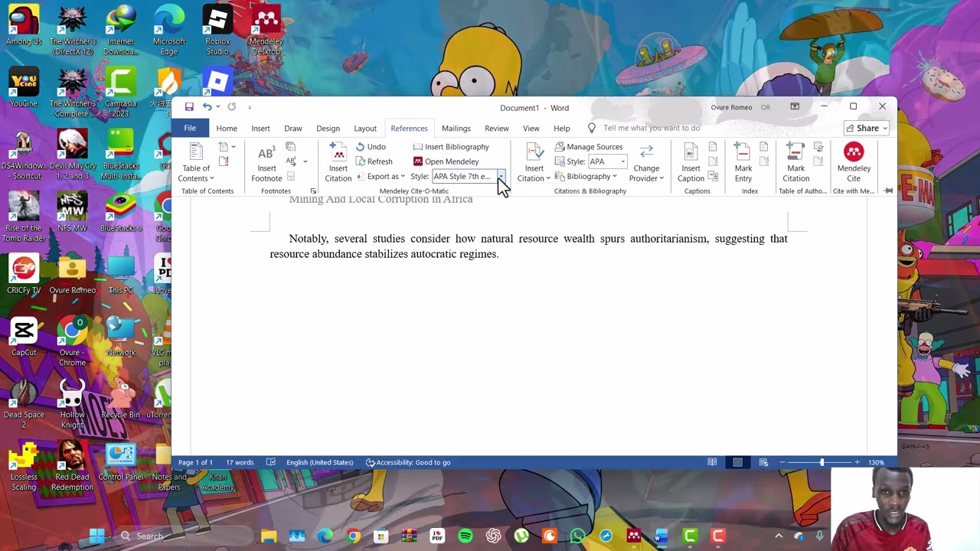Open the Draw ribbon tab

[293, 129]
